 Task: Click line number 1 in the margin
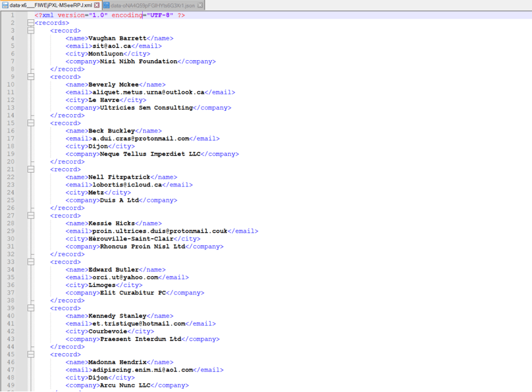[x=13, y=15]
